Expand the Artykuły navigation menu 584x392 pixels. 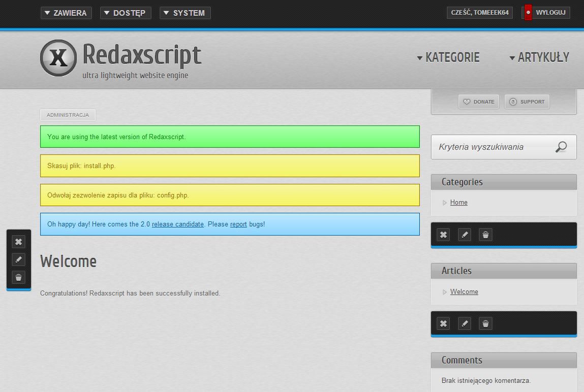coord(539,58)
